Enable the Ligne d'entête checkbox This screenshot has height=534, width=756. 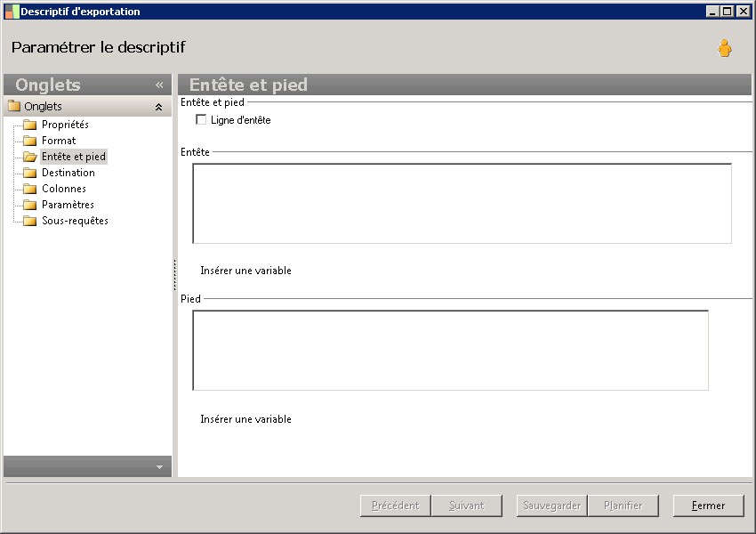pos(201,119)
